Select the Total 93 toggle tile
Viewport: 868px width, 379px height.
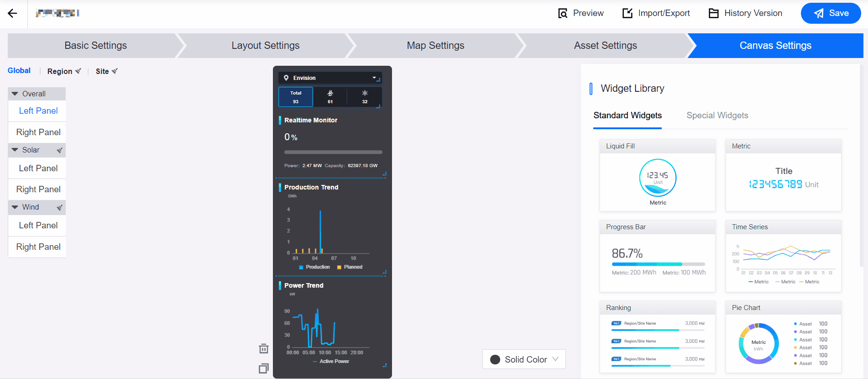coord(296,96)
